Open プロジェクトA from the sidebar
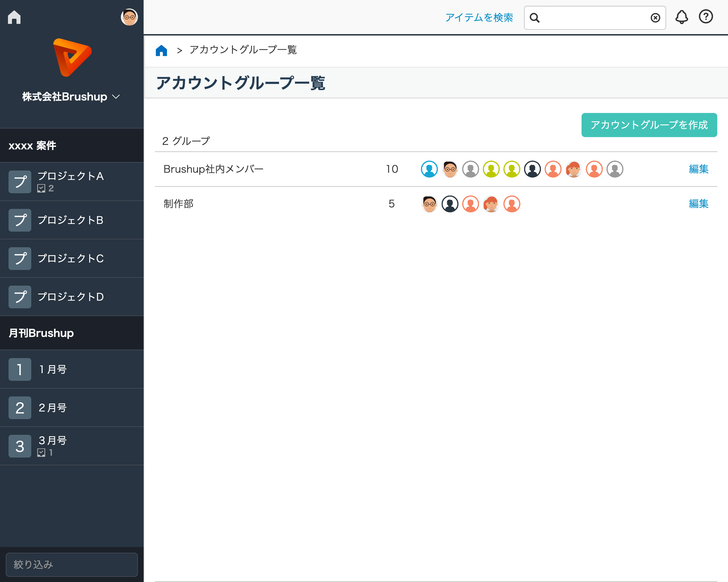Screen dimensions: 728x582 [x=71, y=176]
